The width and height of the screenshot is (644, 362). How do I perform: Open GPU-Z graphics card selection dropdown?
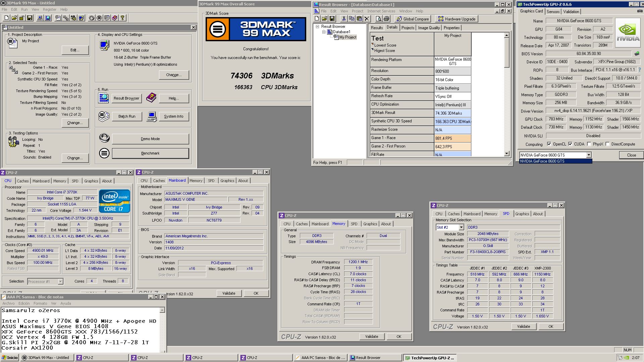click(589, 155)
